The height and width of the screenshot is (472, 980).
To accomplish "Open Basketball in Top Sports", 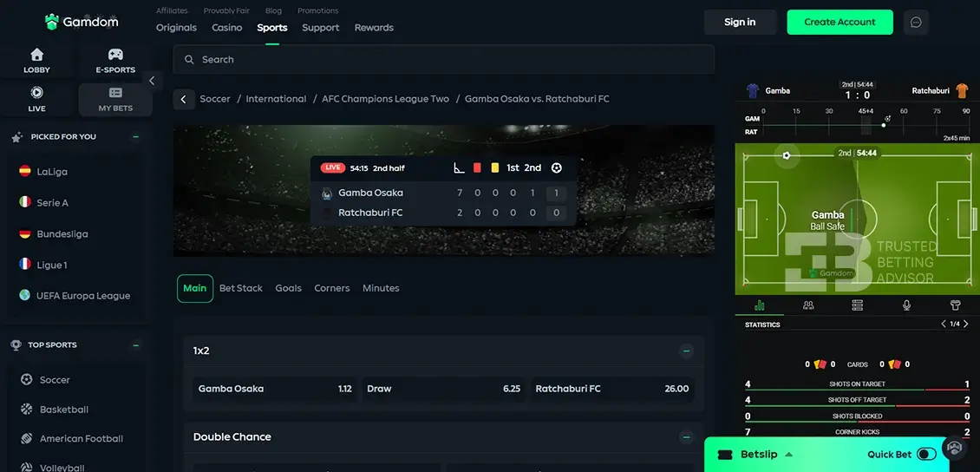I will (55, 410).
